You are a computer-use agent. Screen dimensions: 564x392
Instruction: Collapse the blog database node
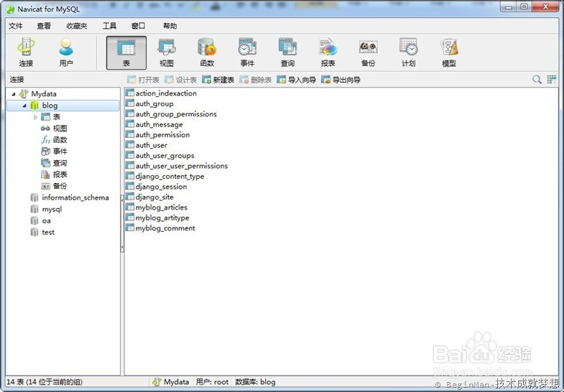point(24,106)
